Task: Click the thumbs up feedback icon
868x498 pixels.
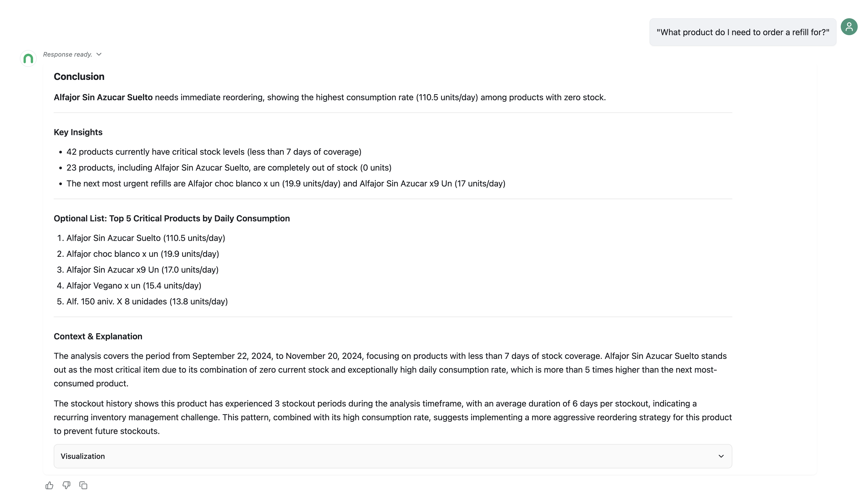Action: [x=49, y=485]
